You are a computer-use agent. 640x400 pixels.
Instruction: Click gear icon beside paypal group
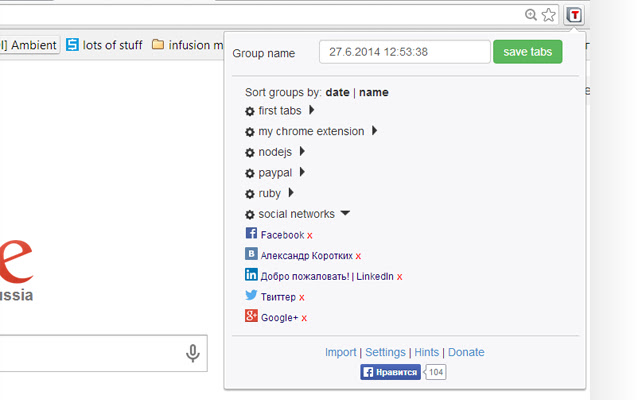250,174
